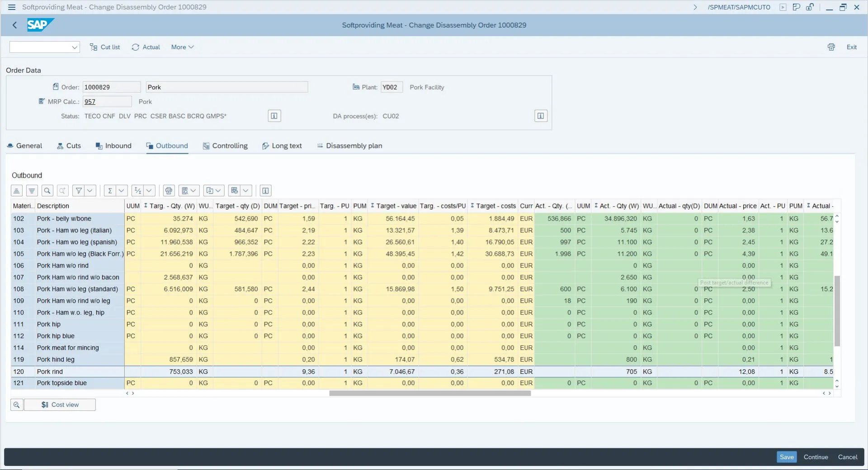Open info icon beside DA process CU02
The image size is (868, 470).
[541, 116]
